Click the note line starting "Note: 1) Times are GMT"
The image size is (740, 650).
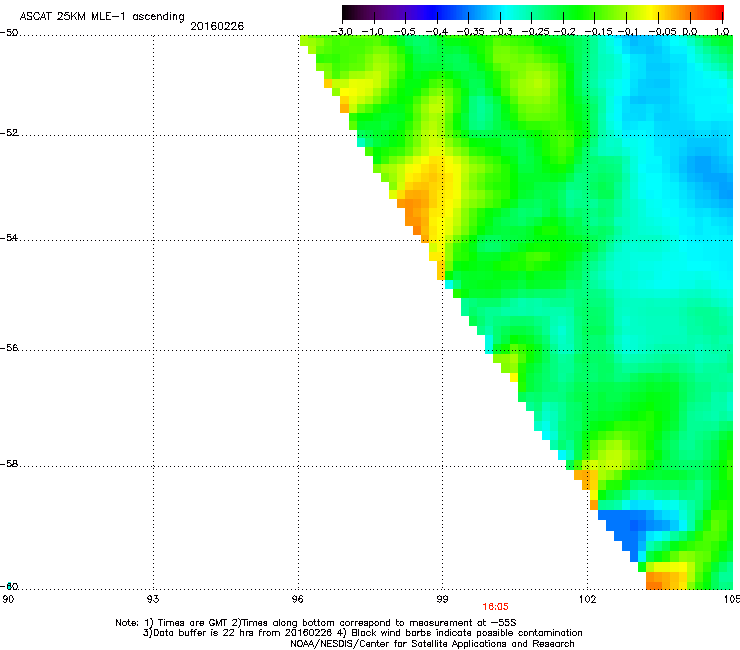coord(316,623)
